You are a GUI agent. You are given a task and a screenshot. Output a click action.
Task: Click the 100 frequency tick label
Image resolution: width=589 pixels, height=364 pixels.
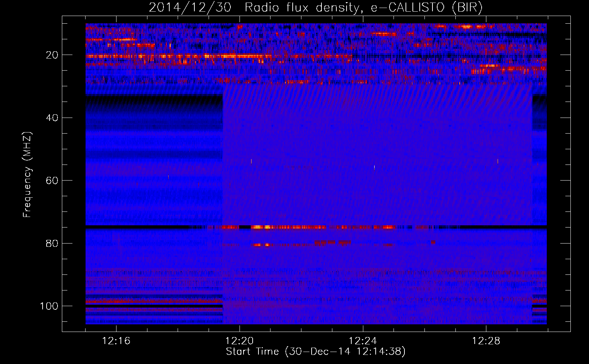coord(49,306)
